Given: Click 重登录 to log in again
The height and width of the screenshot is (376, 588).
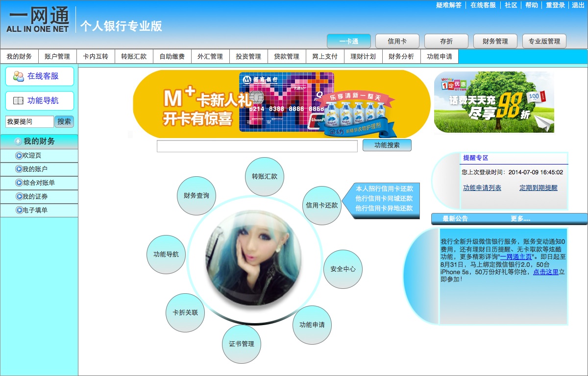Looking at the screenshot, I should pos(556,5).
